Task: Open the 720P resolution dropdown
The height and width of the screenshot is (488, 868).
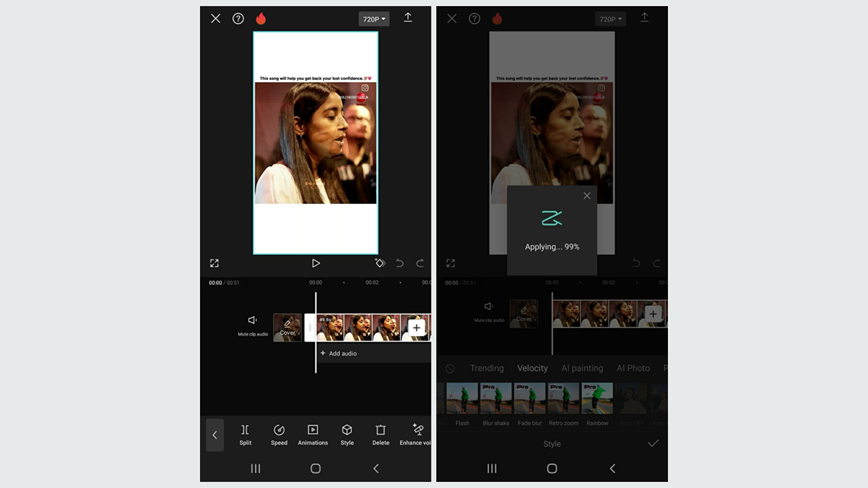Action: pyautogui.click(x=374, y=18)
